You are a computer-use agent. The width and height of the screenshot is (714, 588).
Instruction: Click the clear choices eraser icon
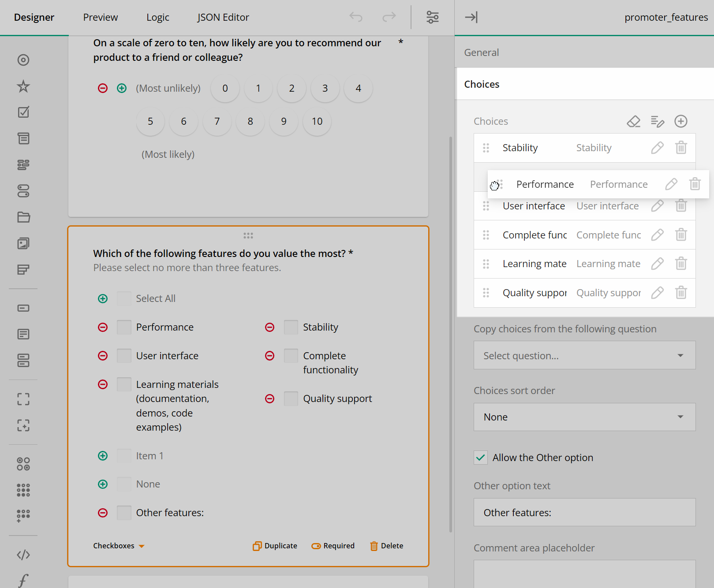633,121
